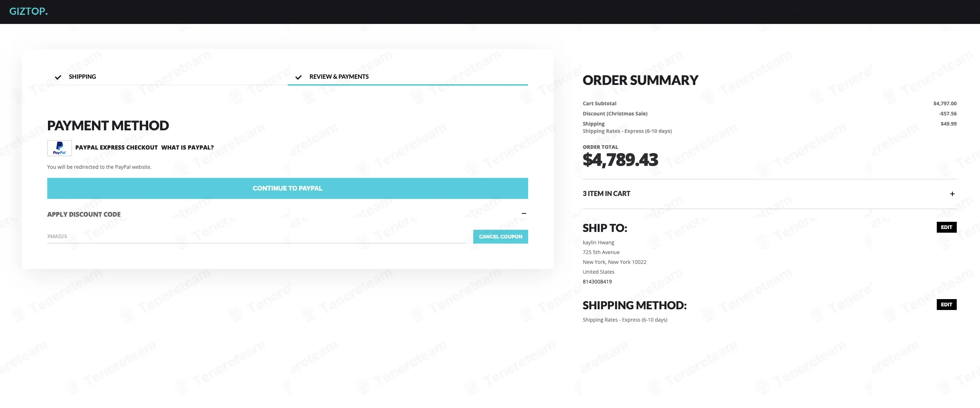Select PayPal Express Checkout option

[116, 147]
